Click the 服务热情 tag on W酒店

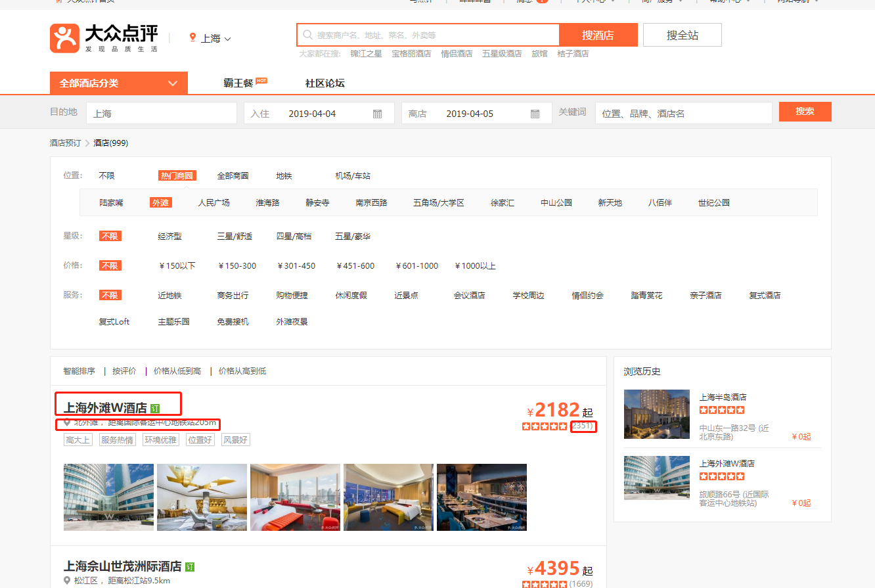coord(117,440)
